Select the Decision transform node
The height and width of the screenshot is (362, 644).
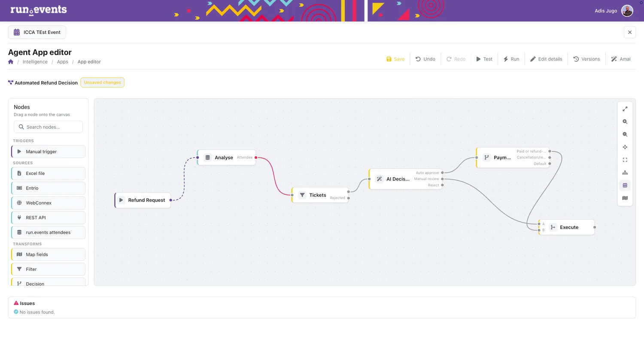point(48,282)
